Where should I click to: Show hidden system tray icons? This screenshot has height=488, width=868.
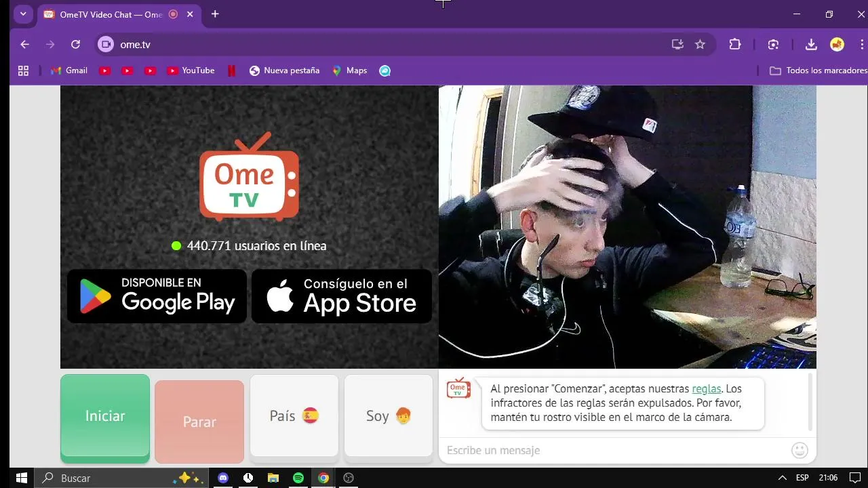click(x=782, y=478)
